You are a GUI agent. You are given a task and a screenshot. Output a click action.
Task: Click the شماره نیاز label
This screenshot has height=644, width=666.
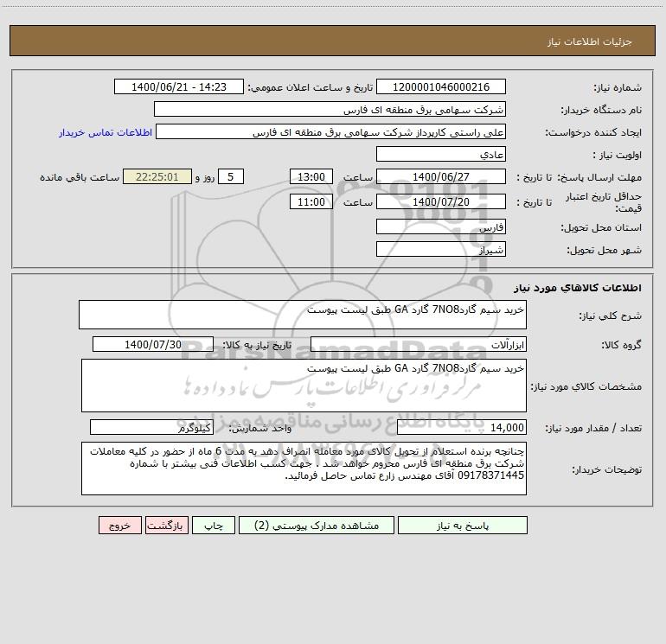618,87
